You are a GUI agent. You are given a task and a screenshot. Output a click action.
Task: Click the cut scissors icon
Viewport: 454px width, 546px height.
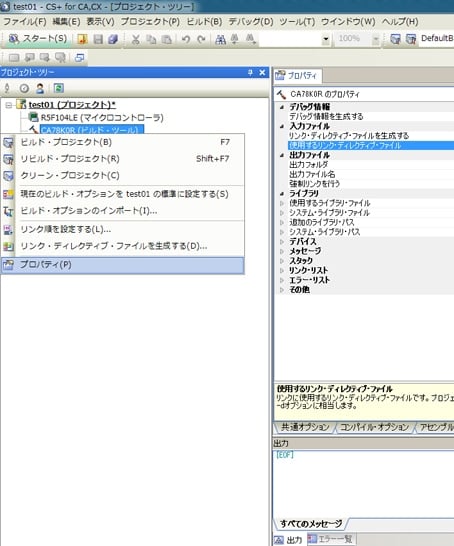click(x=135, y=39)
